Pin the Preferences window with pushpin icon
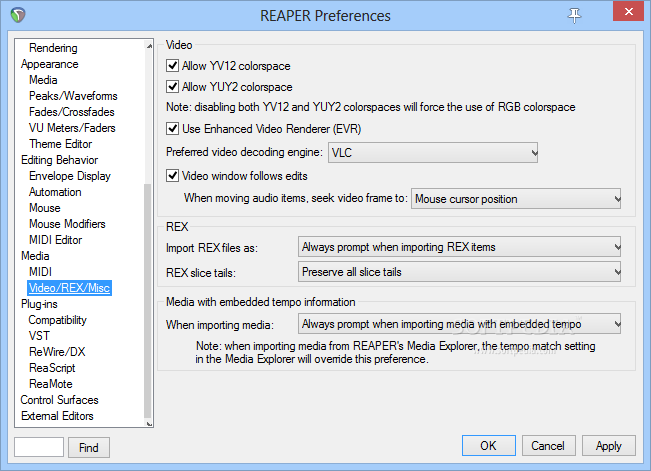 click(574, 15)
